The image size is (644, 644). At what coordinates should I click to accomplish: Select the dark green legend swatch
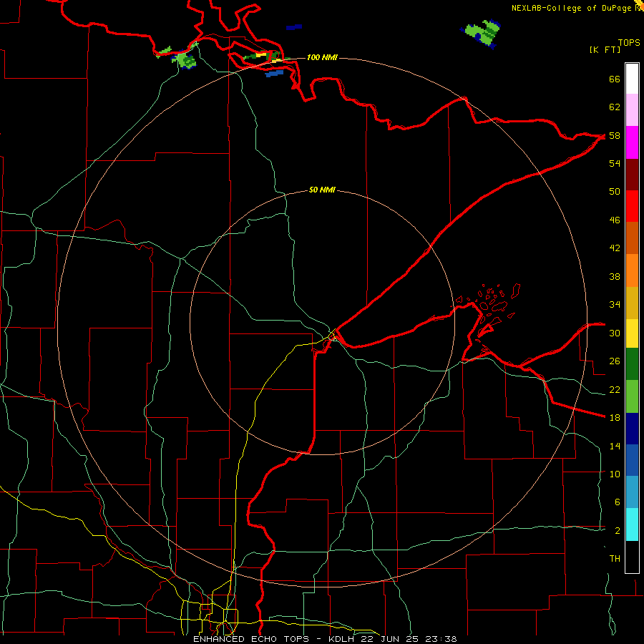pyautogui.click(x=632, y=364)
